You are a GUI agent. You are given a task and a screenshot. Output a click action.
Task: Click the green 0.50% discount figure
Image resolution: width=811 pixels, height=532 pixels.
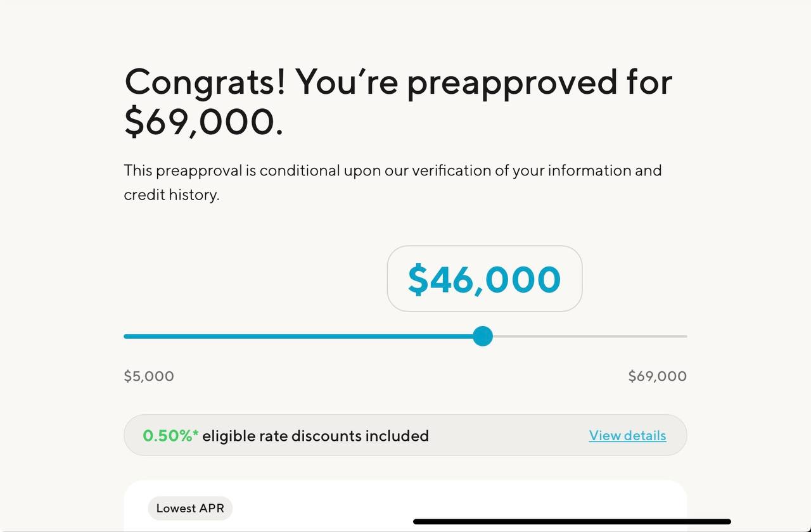point(167,436)
